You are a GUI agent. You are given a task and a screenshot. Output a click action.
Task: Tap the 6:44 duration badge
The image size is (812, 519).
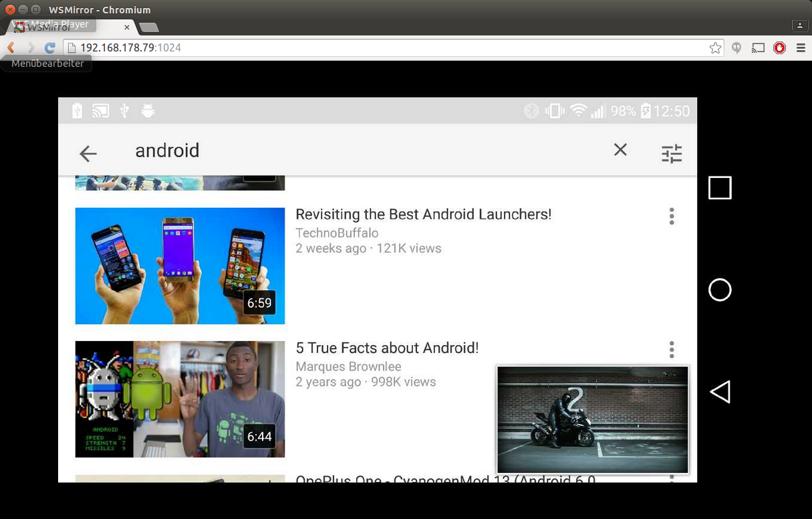[259, 437]
